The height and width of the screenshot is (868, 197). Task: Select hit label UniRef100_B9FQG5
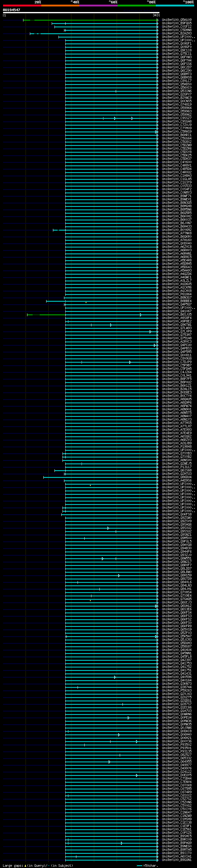(177, 23)
